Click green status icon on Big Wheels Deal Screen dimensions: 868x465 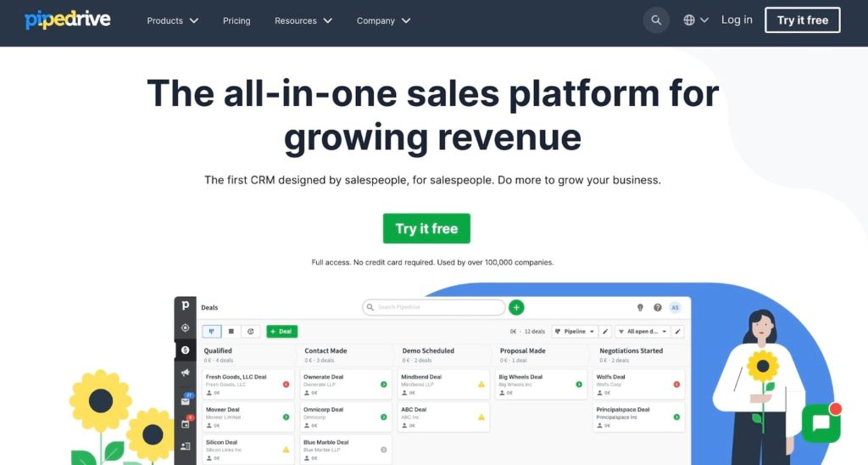(579, 384)
